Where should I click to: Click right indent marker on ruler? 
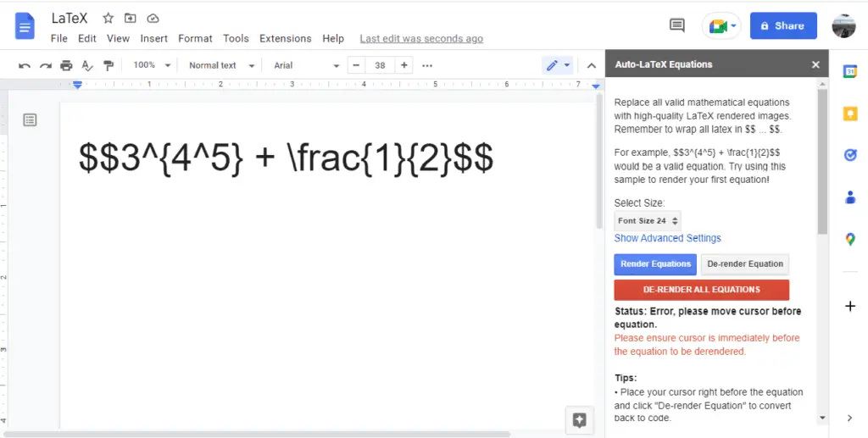click(x=596, y=86)
